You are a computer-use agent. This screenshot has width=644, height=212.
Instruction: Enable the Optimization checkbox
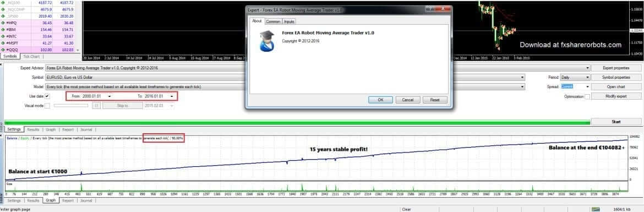(587, 96)
